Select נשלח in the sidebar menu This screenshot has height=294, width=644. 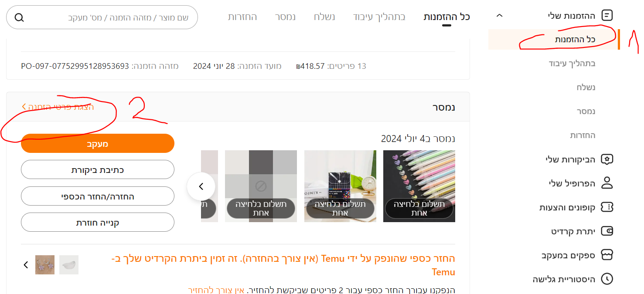[x=586, y=87]
